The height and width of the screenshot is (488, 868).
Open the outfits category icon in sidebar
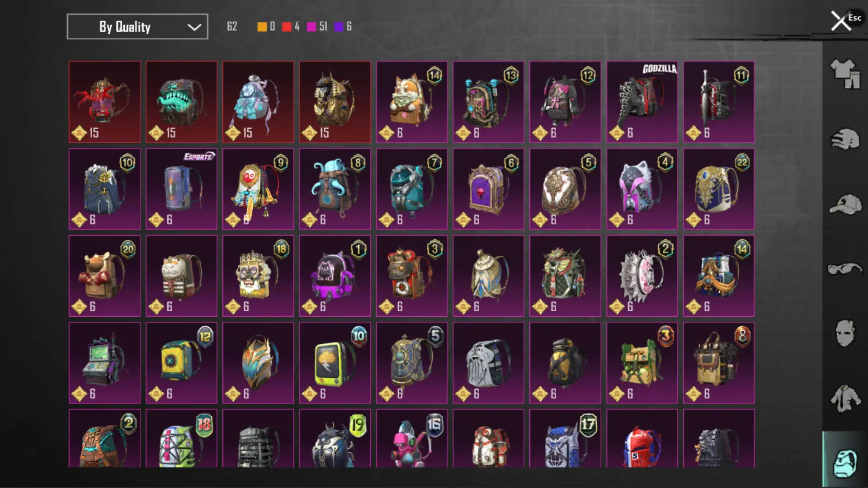845,74
